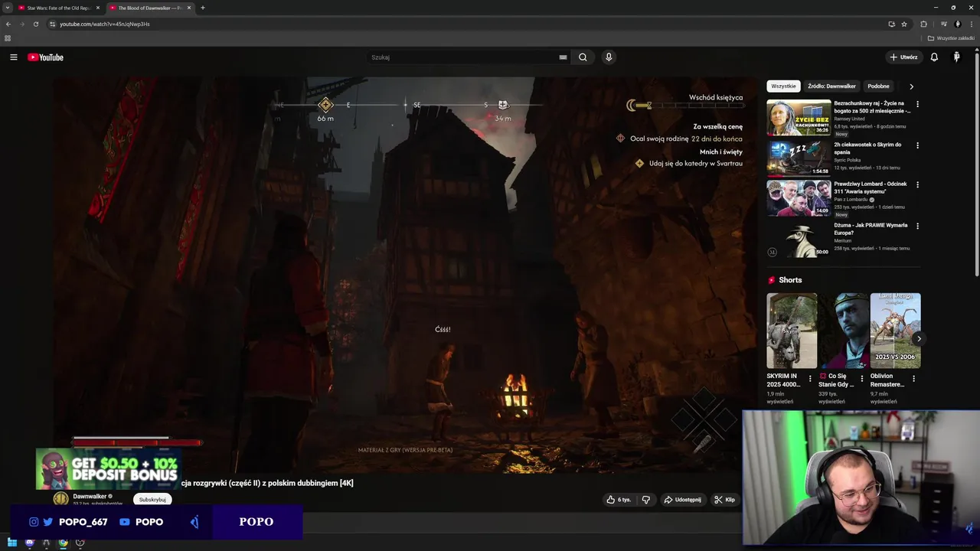
Task: Close The Blood of Dawnwalker tab
Action: [x=189, y=8]
